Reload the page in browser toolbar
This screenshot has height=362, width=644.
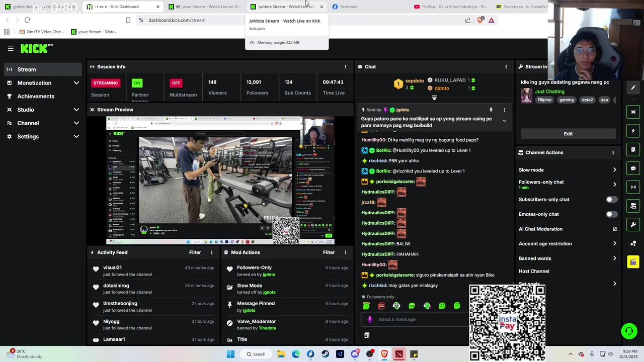point(27,20)
